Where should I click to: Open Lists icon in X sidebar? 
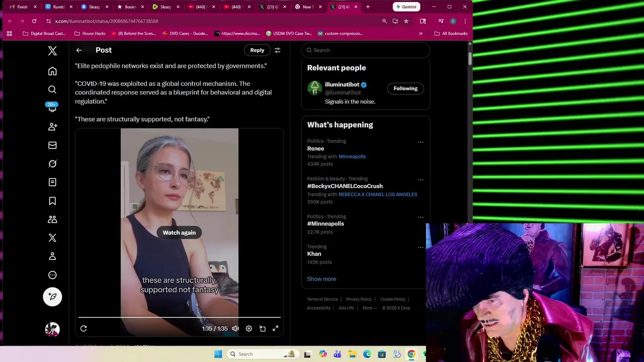tap(52, 182)
